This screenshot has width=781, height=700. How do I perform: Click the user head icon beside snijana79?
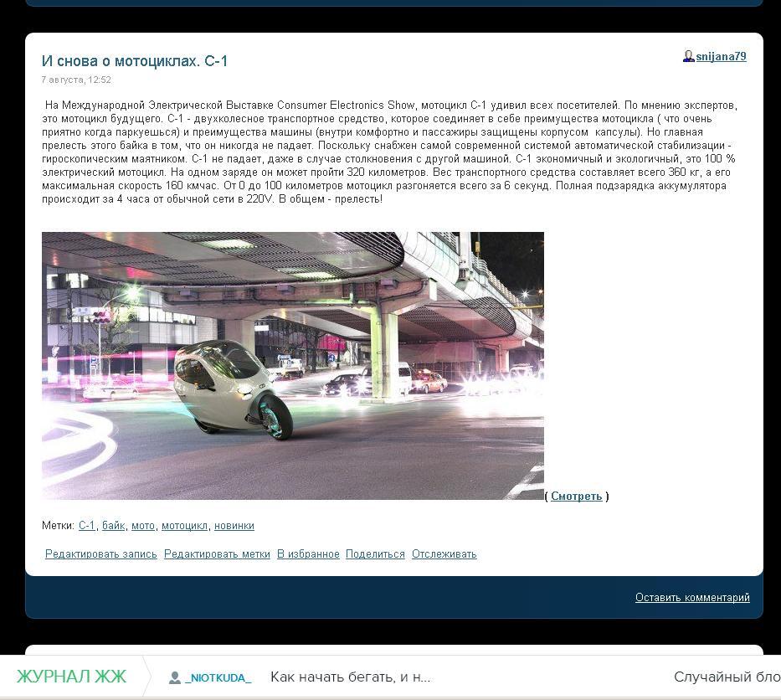(688, 56)
